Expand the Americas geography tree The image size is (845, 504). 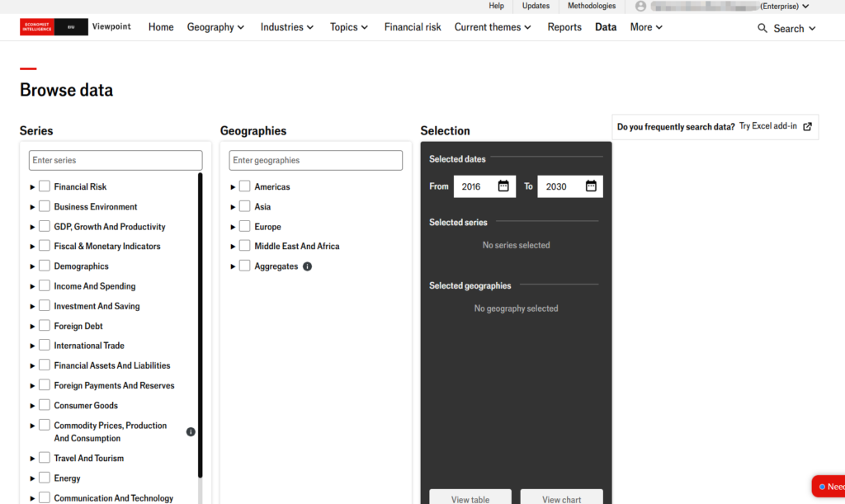click(x=233, y=187)
